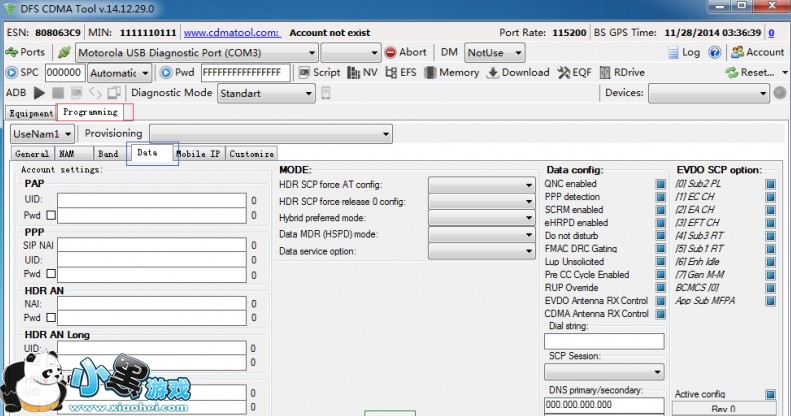Open the Automatic SPC mode dropdown
This screenshot has width=791, height=416.
tap(120, 73)
